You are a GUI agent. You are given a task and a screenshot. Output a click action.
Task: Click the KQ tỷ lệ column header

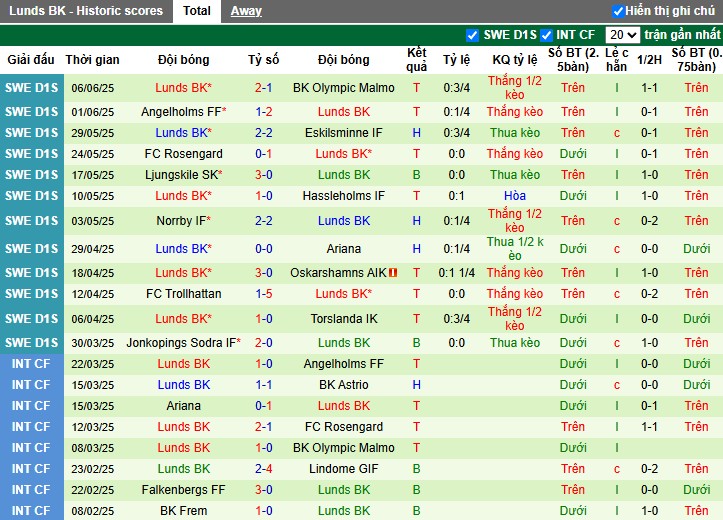coord(515,59)
